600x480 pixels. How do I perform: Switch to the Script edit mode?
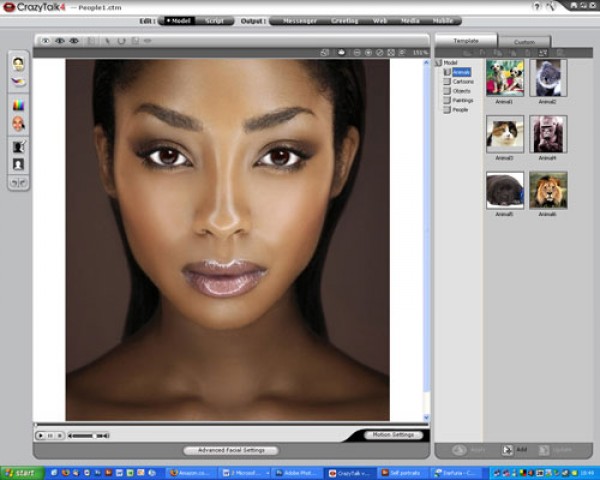coord(214,20)
